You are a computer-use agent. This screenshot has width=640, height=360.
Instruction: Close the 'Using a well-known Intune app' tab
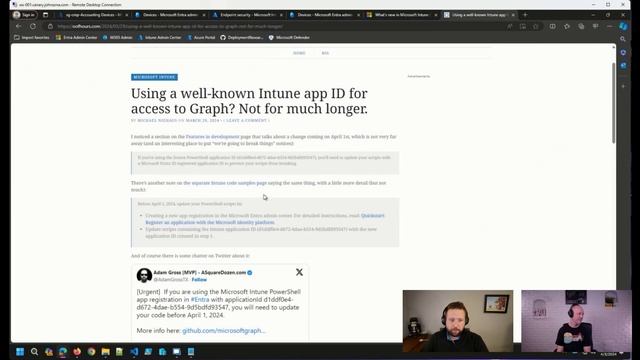(x=513, y=15)
